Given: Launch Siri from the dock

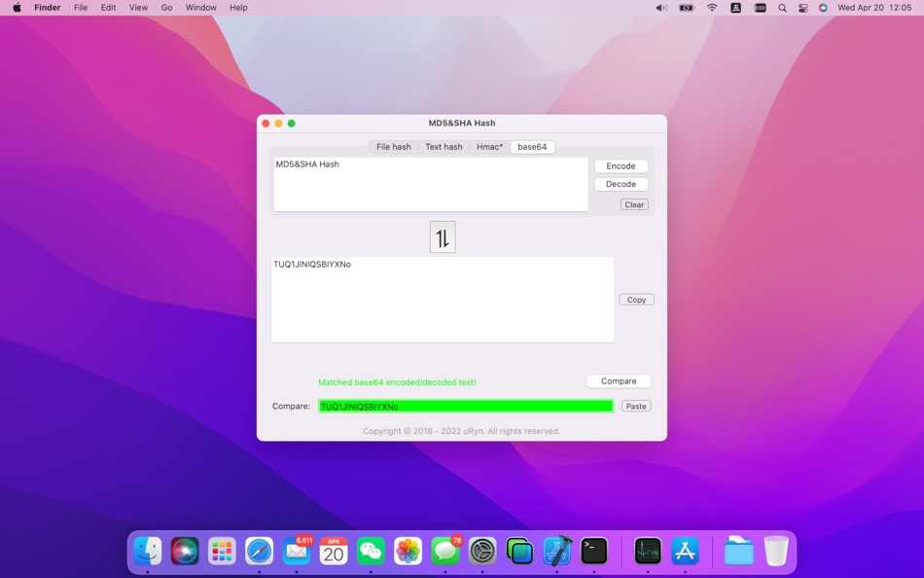Looking at the screenshot, I should point(185,552).
